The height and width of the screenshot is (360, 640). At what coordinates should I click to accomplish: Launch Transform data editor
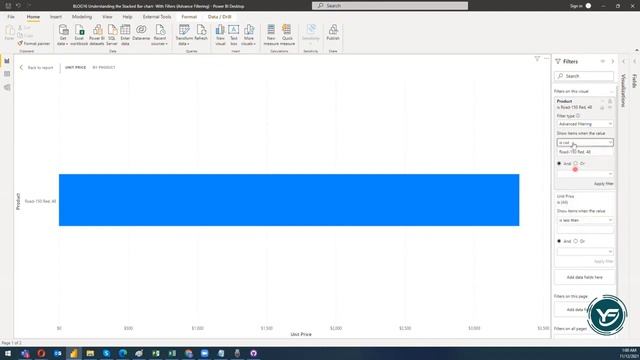coord(184,35)
